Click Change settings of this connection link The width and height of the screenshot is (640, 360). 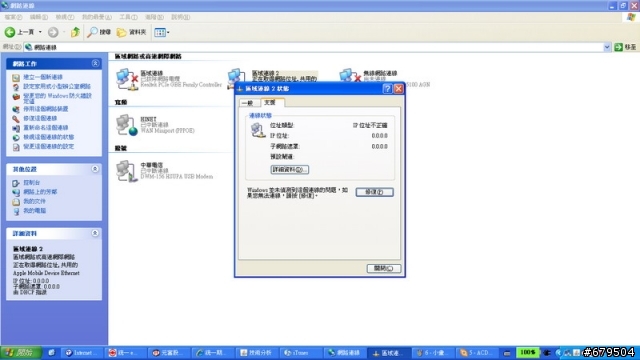point(48,146)
